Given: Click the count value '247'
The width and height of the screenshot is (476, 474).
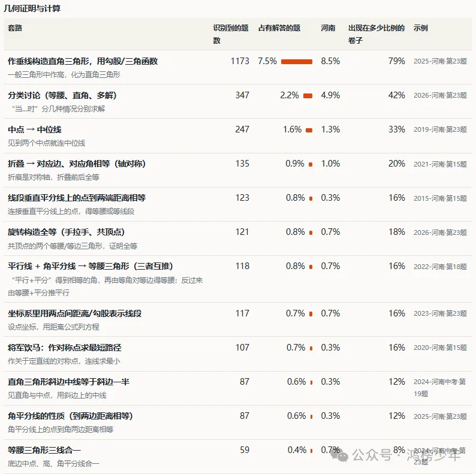Looking at the screenshot, I should click(242, 129).
